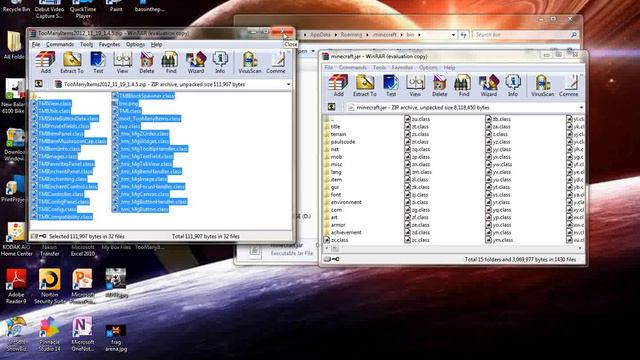The height and width of the screenshot is (360, 640).
Task: Open Tools menu in TooManyItems window
Action: click(x=86, y=44)
